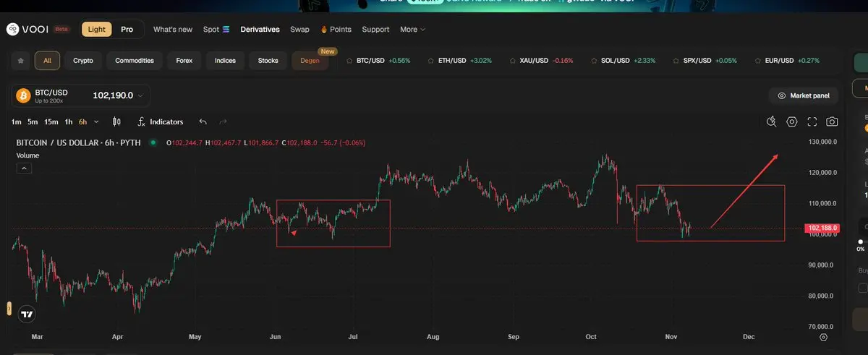
Task: Select SOL/USD ticker +2.33%
Action: click(623, 61)
